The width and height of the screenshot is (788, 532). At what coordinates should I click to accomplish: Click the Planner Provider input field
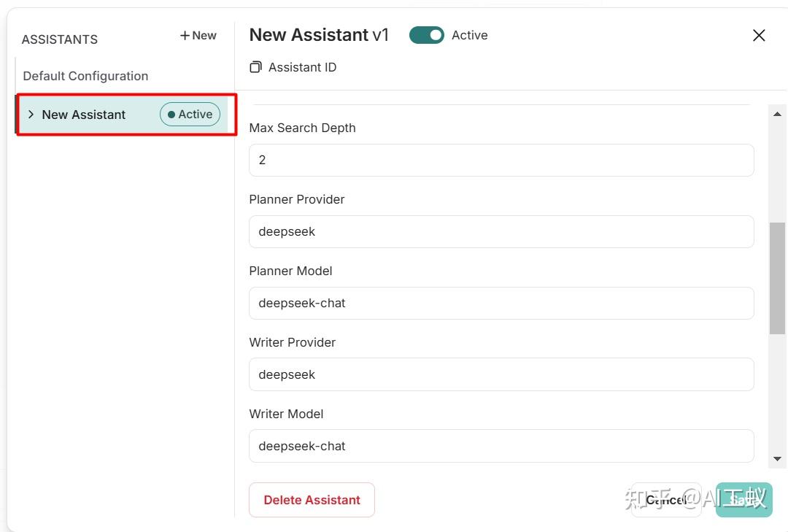501,231
